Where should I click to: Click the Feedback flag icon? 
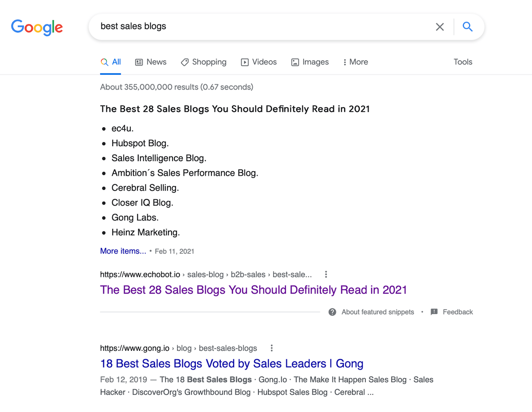point(434,312)
